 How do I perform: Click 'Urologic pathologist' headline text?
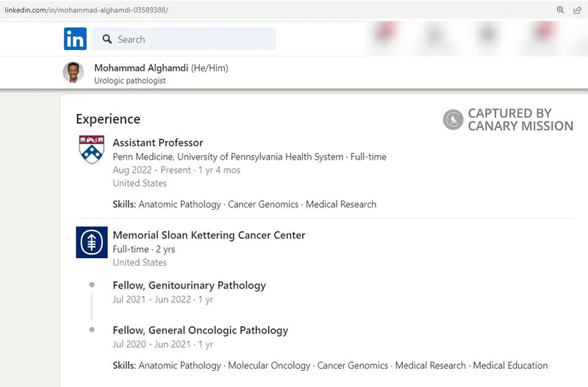pyautogui.click(x=130, y=81)
